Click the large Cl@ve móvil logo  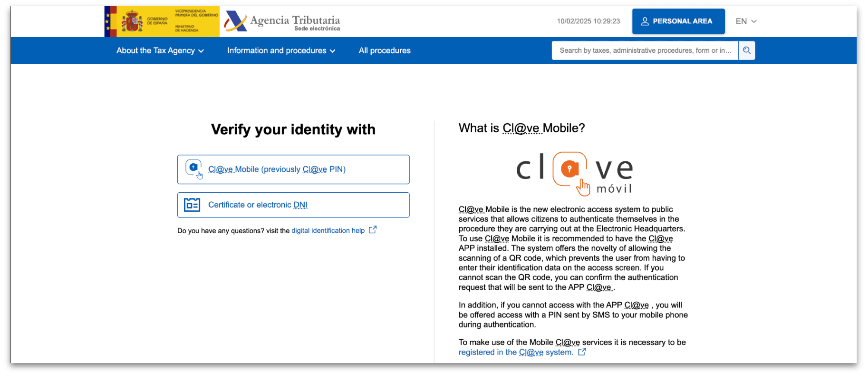[x=575, y=173]
